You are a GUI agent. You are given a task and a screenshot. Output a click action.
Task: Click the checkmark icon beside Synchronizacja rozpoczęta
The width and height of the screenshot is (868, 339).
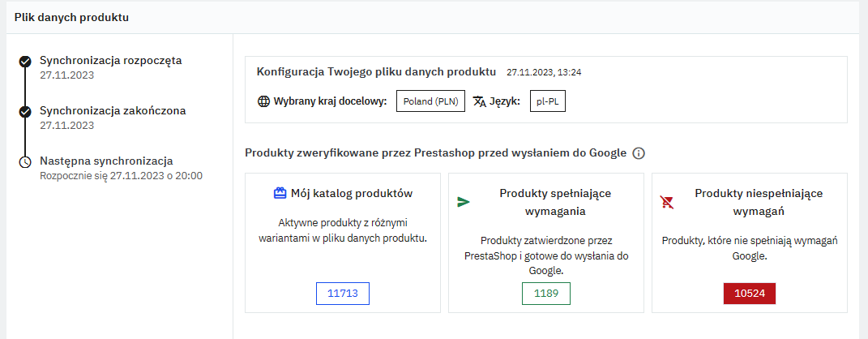(x=25, y=61)
